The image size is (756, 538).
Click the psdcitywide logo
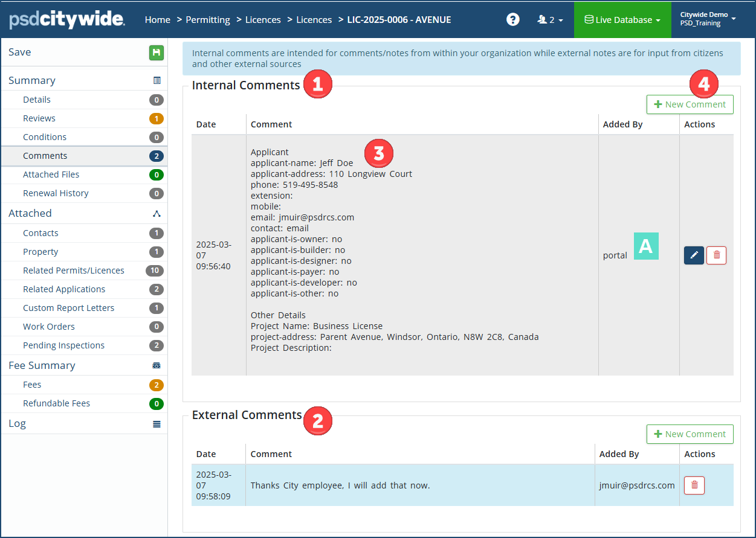(x=67, y=20)
